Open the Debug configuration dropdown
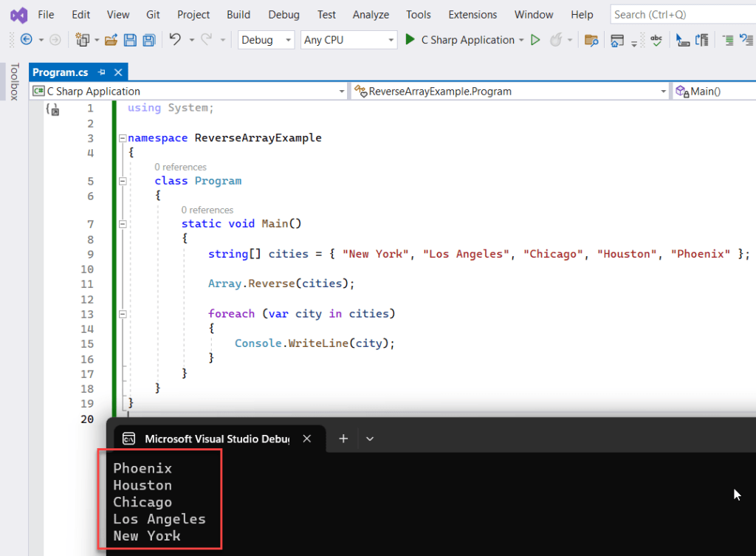756x556 pixels. (x=266, y=40)
